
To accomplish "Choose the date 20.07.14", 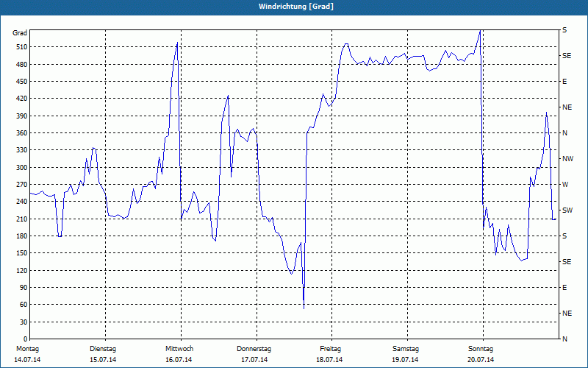I will click(481, 360).
